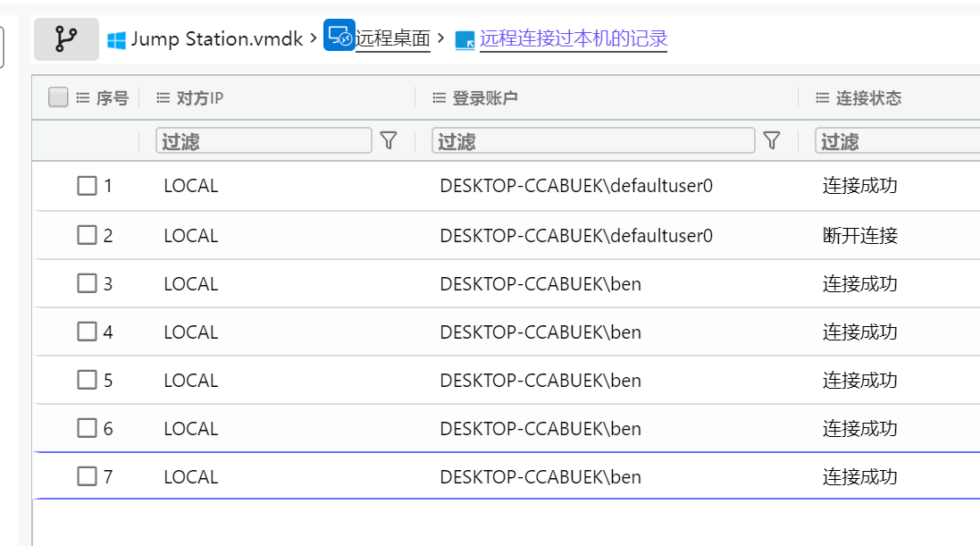Click 连接成功 status in row 1
This screenshot has width=980, height=546.
pos(860,186)
